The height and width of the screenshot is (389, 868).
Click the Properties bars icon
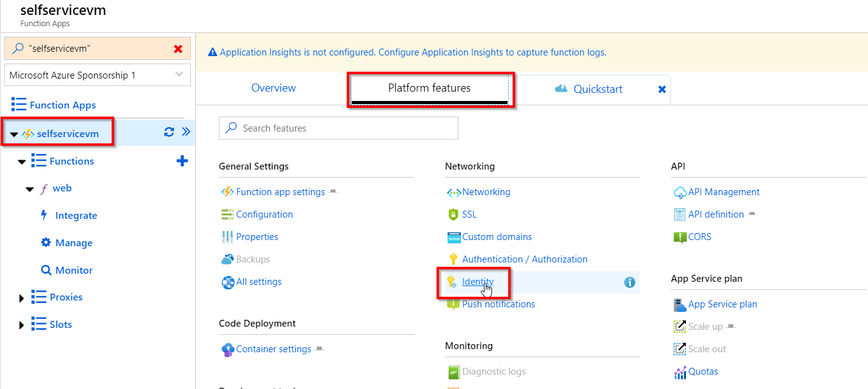pyautogui.click(x=228, y=237)
